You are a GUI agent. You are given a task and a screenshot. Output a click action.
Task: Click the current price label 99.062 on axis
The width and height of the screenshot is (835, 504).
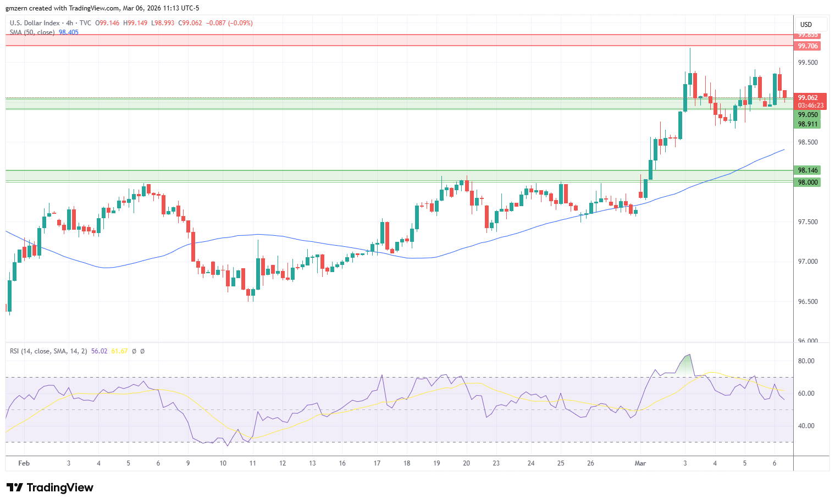point(808,98)
